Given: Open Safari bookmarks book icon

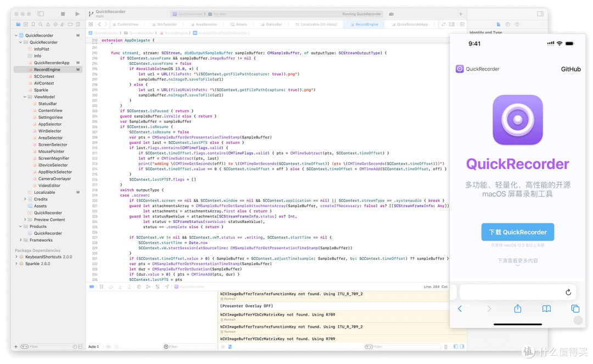Looking at the screenshot, I should (546, 309).
